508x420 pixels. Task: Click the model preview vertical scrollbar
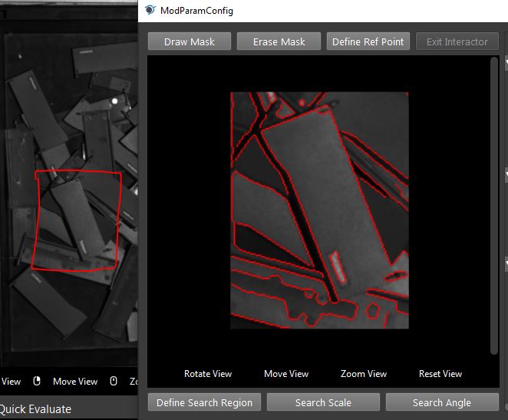[x=493, y=206]
